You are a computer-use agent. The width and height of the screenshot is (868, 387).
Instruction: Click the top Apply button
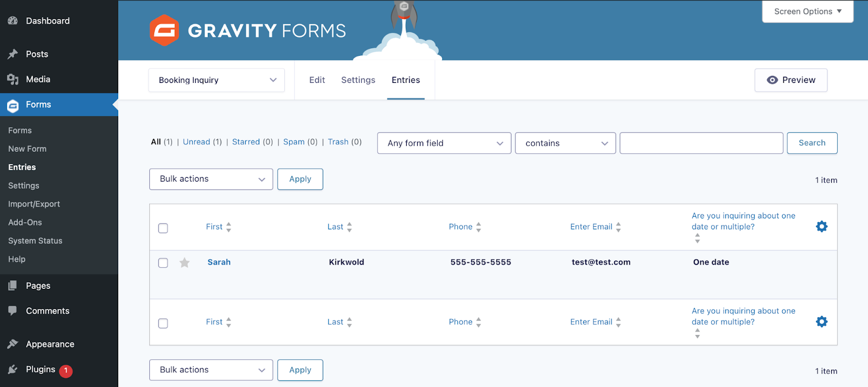pyautogui.click(x=300, y=179)
